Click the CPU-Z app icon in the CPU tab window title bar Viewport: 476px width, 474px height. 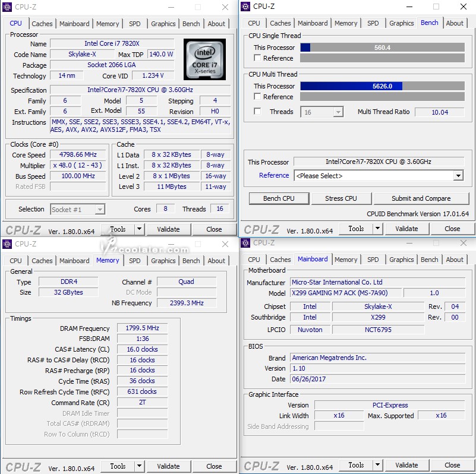click(x=7, y=7)
